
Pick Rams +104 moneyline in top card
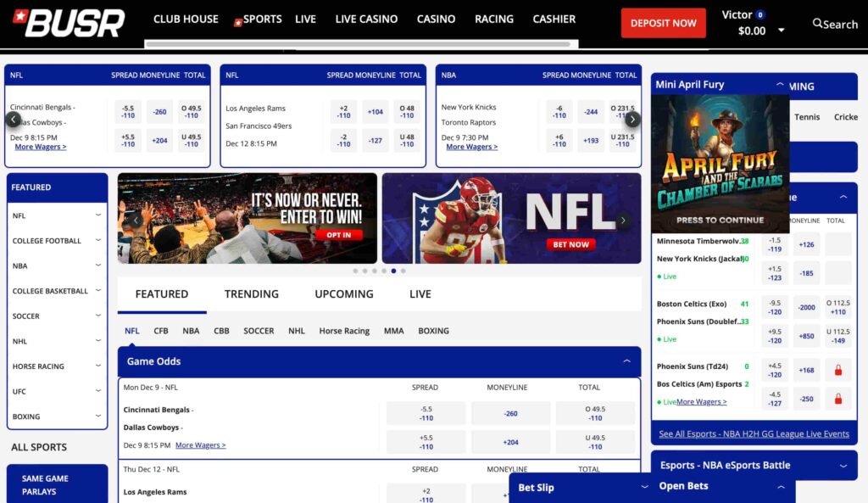pos(376,112)
